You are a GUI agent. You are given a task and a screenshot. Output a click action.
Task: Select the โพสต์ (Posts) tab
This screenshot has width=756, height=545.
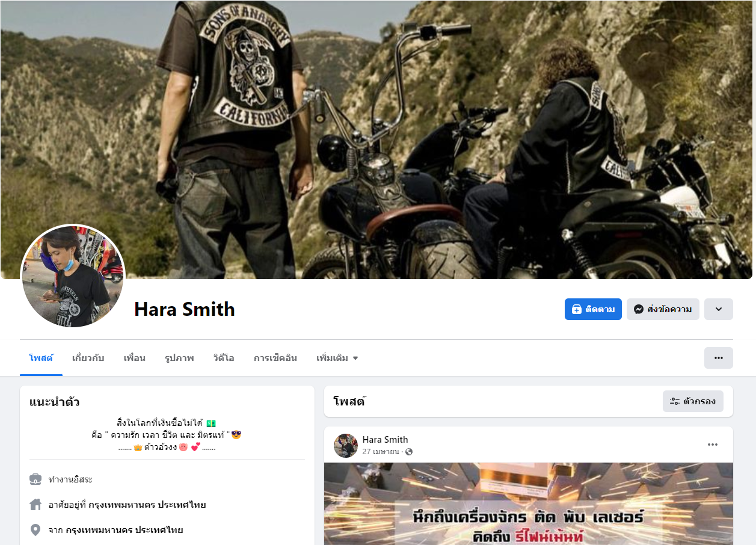click(41, 358)
